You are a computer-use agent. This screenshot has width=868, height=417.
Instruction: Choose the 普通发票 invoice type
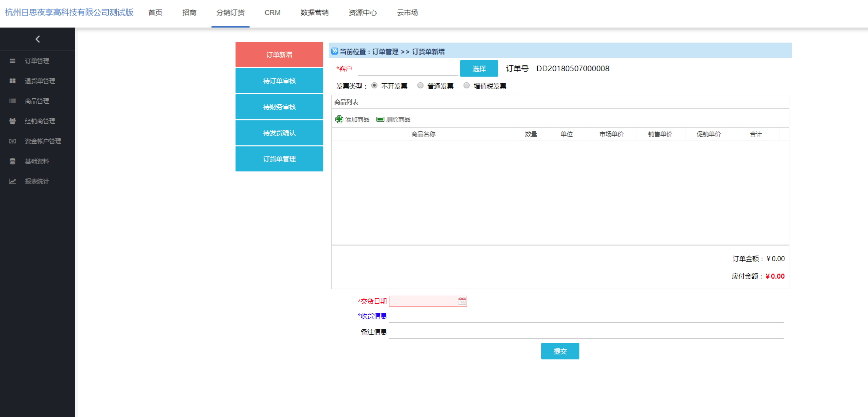click(420, 86)
